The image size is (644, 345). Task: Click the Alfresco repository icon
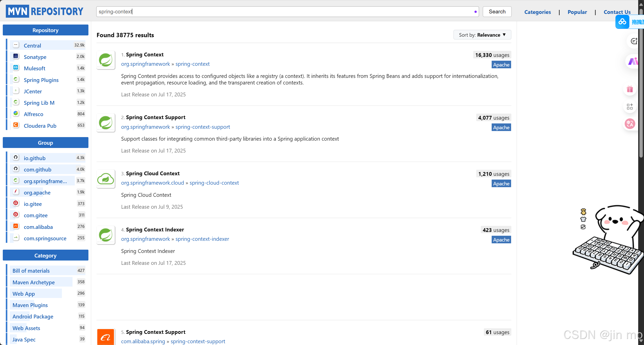[x=16, y=113]
